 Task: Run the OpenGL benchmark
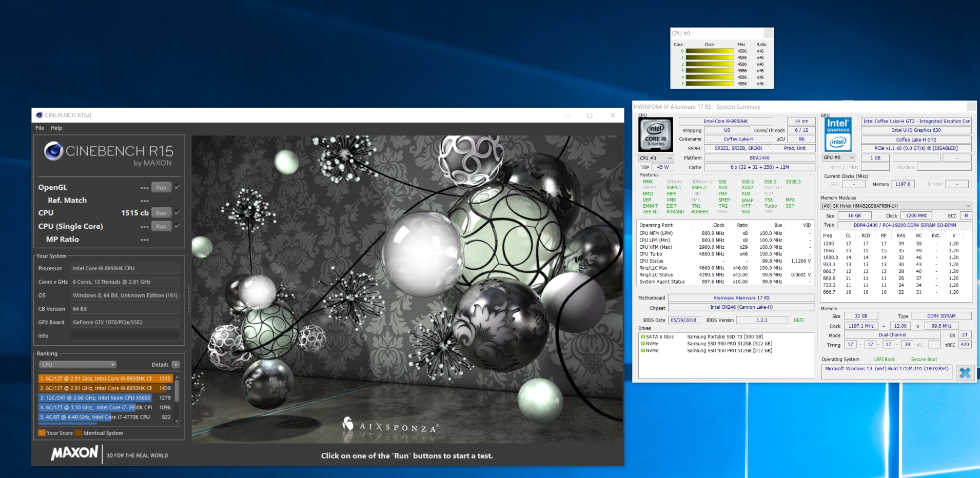pyautogui.click(x=161, y=188)
